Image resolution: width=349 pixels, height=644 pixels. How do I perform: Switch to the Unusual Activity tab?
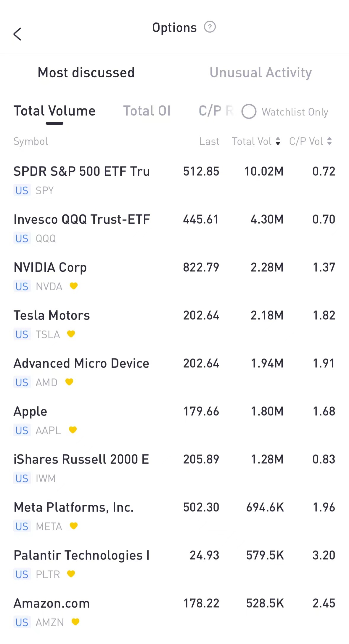(260, 73)
